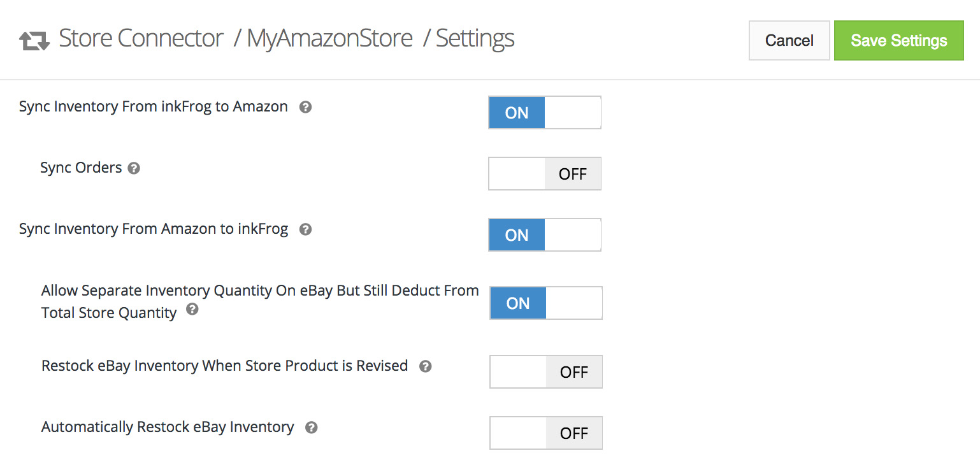Disable Sync Inventory From inkFrog to Amazon

click(x=544, y=113)
